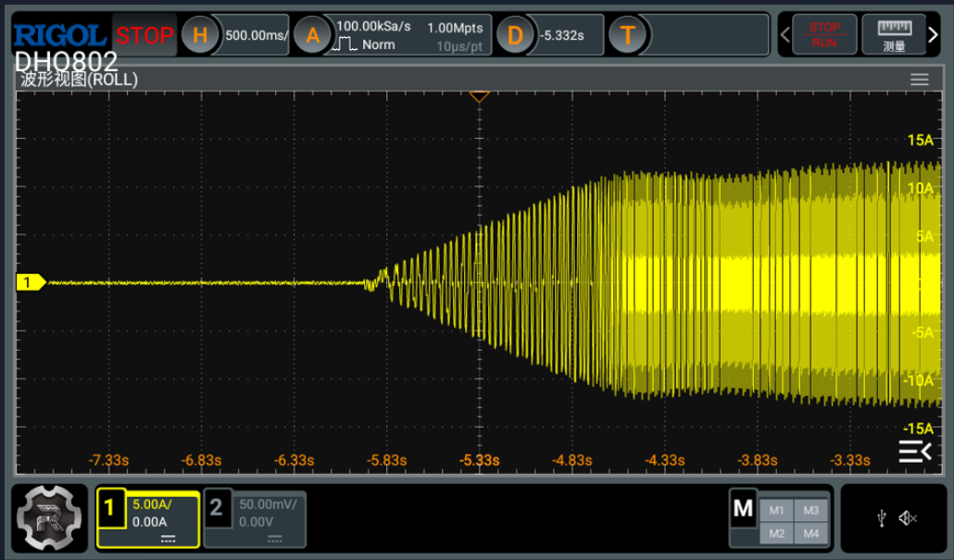Viewport: 954px width, 560px height.
Task: Click the 0.00V channel 2 offset value
Action: (257, 522)
